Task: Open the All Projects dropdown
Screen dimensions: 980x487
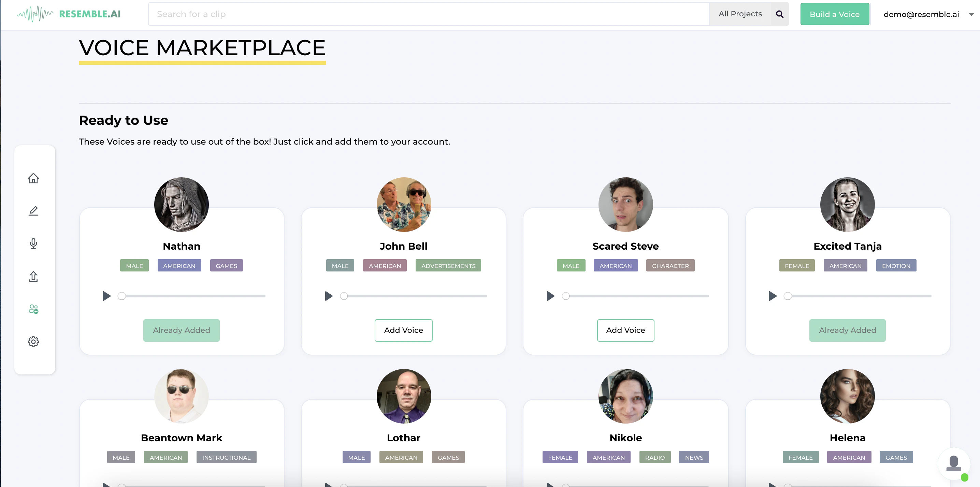Action: [x=740, y=14]
